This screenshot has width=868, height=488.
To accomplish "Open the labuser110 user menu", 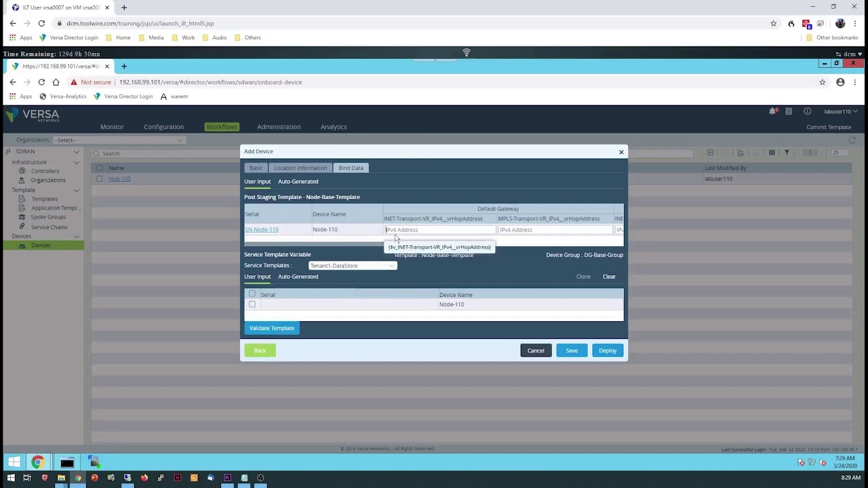I will 841,112.
